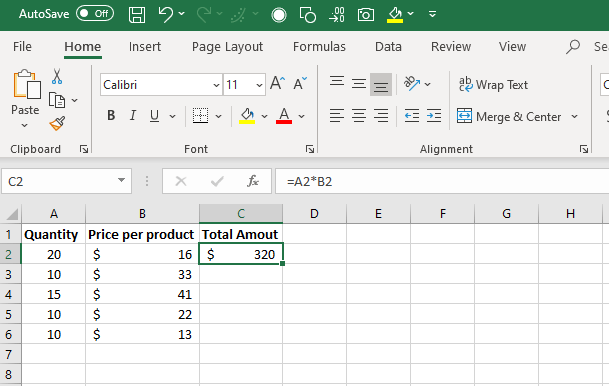This screenshot has width=609, height=386.
Task: Switch to the Home tab
Action: 83,47
